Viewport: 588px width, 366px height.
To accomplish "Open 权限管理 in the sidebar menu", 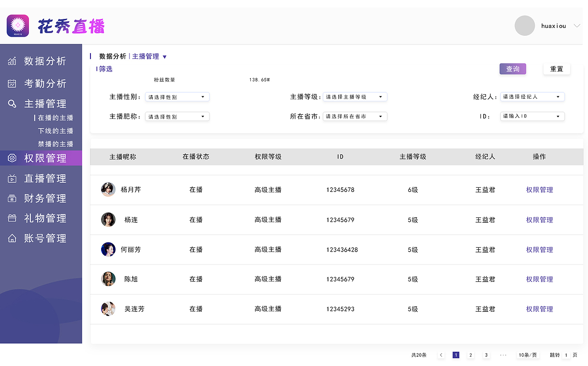I will click(x=41, y=158).
